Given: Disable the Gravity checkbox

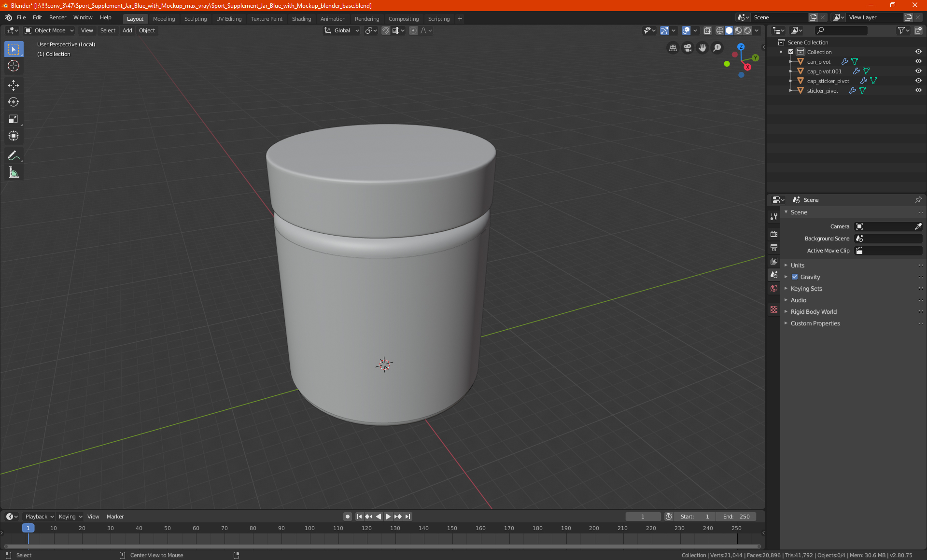Looking at the screenshot, I should (x=795, y=277).
